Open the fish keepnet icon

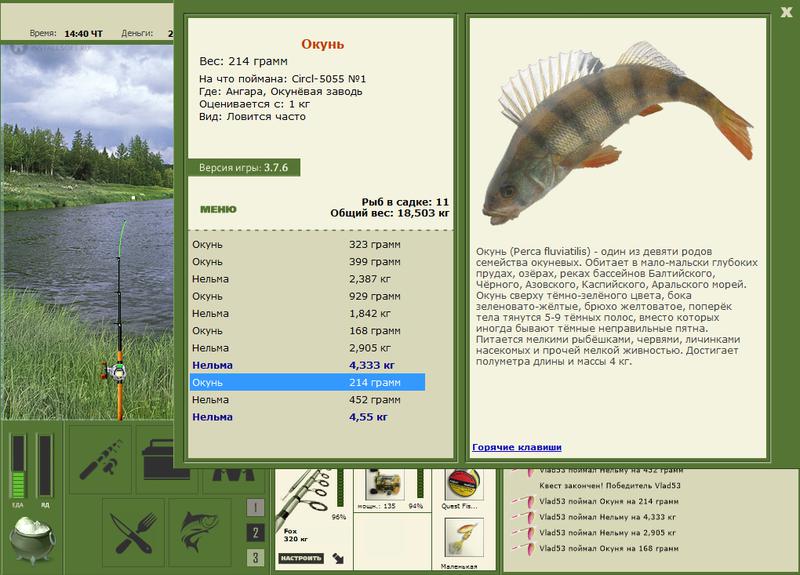coord(201,533)
